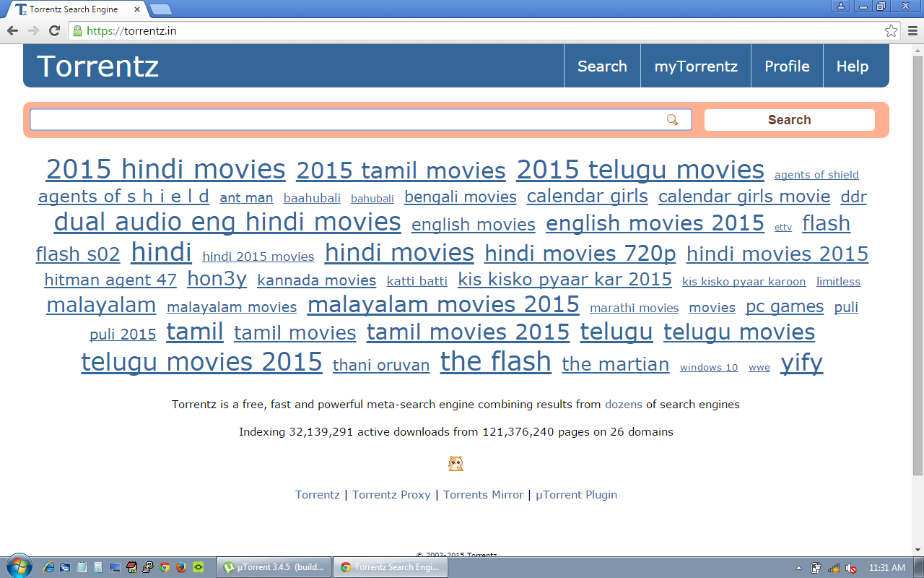Click the 11:31 AM system clock
Image resolution: width=924 pixels, height=578 pixels.
tap(887, 568)
